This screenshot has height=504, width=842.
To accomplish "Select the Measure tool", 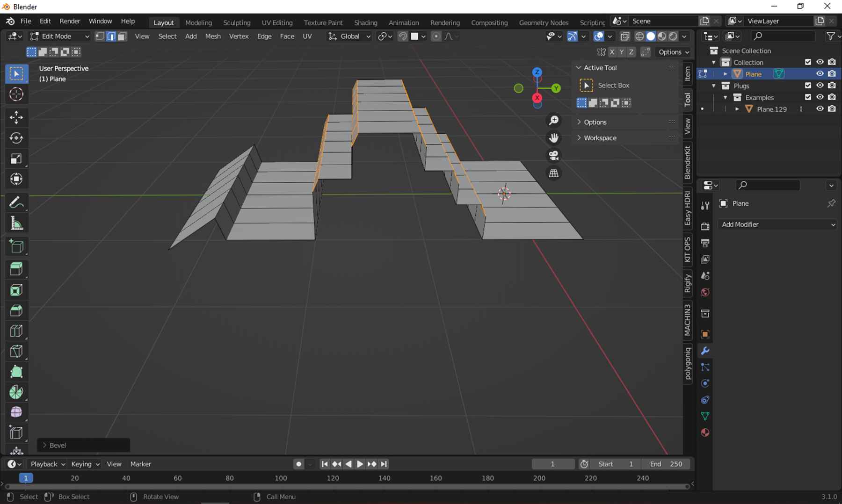I will point(16,223).
